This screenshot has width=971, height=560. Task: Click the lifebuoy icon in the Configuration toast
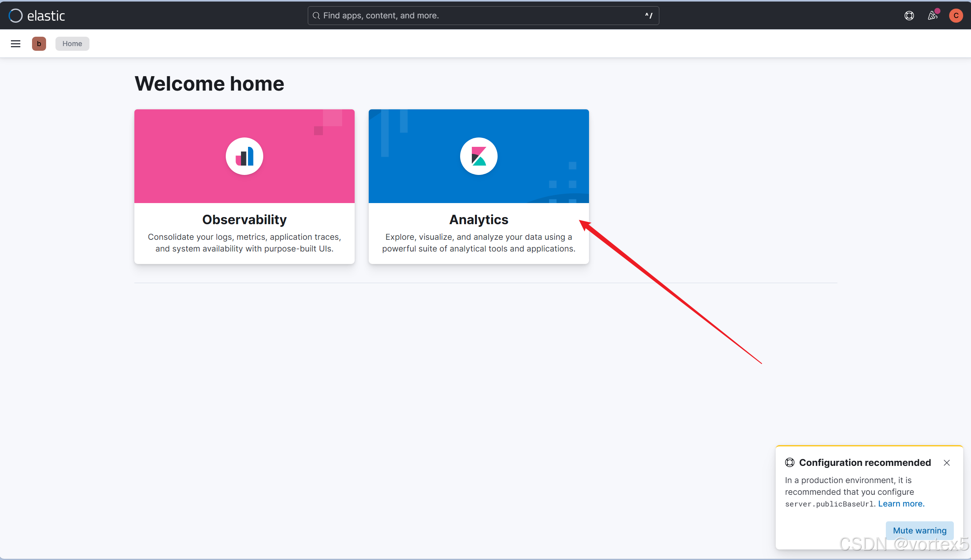click(790, 463)
